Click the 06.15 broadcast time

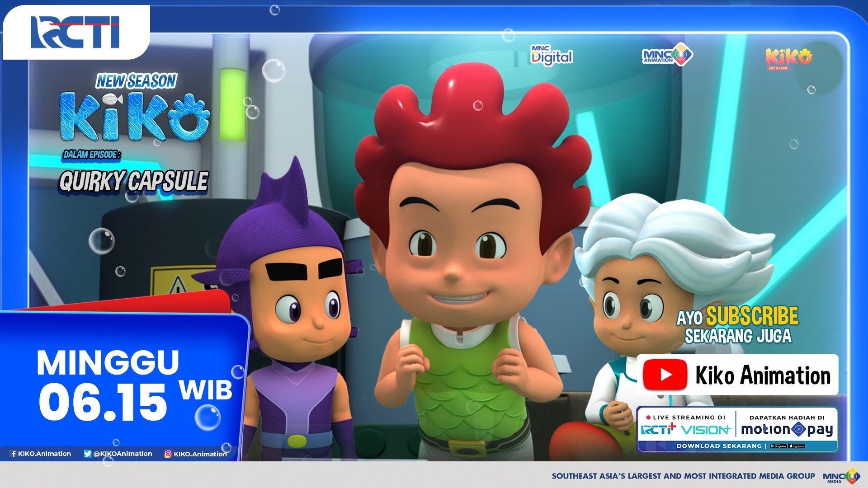[103, 402]
